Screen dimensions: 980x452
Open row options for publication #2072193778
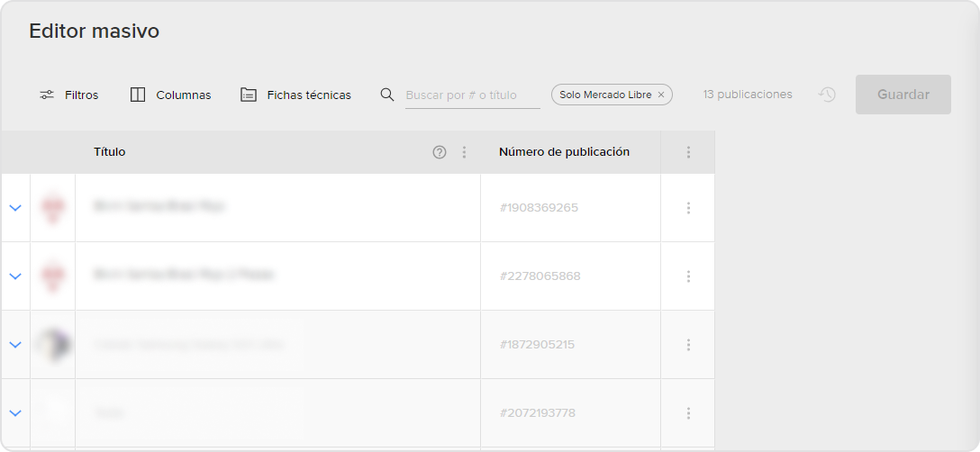(x=688, y=413)
